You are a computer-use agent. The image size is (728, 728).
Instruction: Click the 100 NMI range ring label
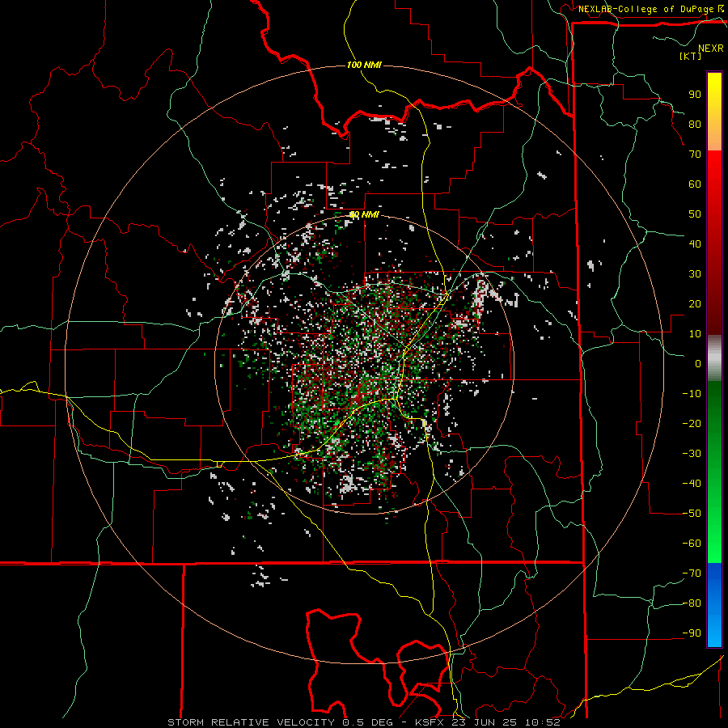pyautogui.click(x=364, y=65)
